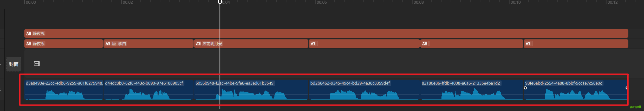Click the text icon on the long 静夜思 top-track clip

pos(29,34)
